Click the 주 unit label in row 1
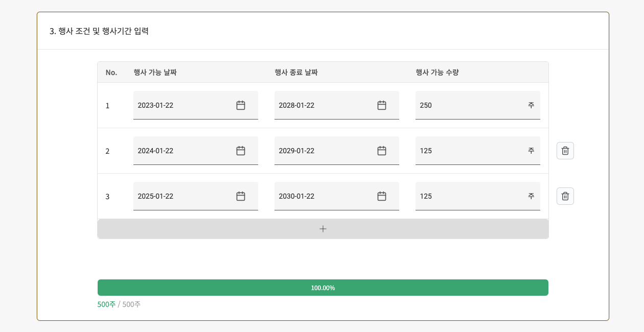The height and width of the screenshot is (332, 644). (532, 105)
